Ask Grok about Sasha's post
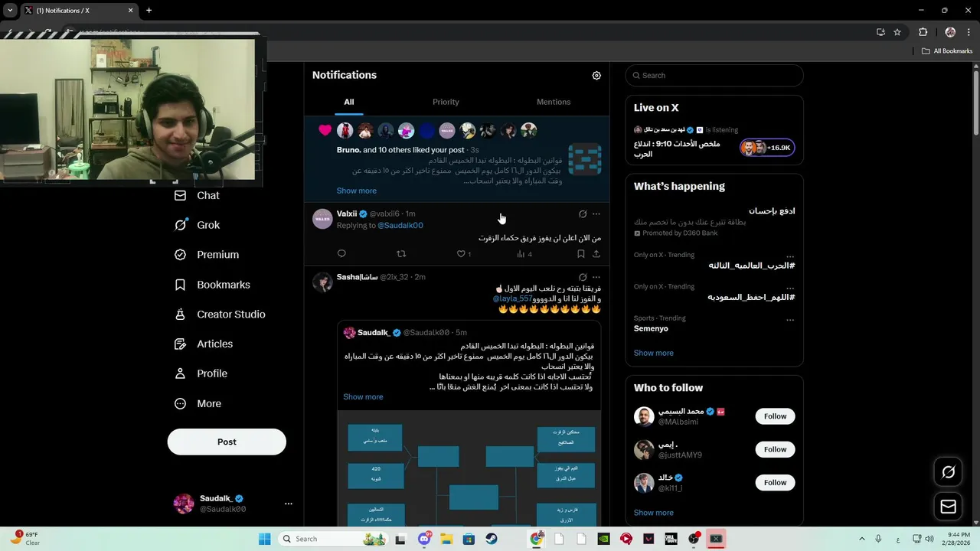The image size is (980, 551). [583, 277]
